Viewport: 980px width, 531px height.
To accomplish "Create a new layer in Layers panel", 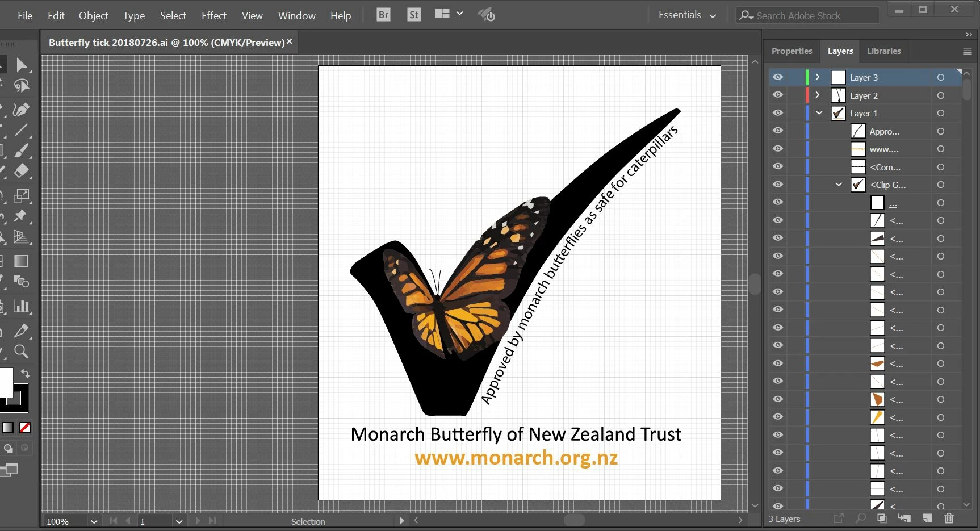I will coord(927,518).
